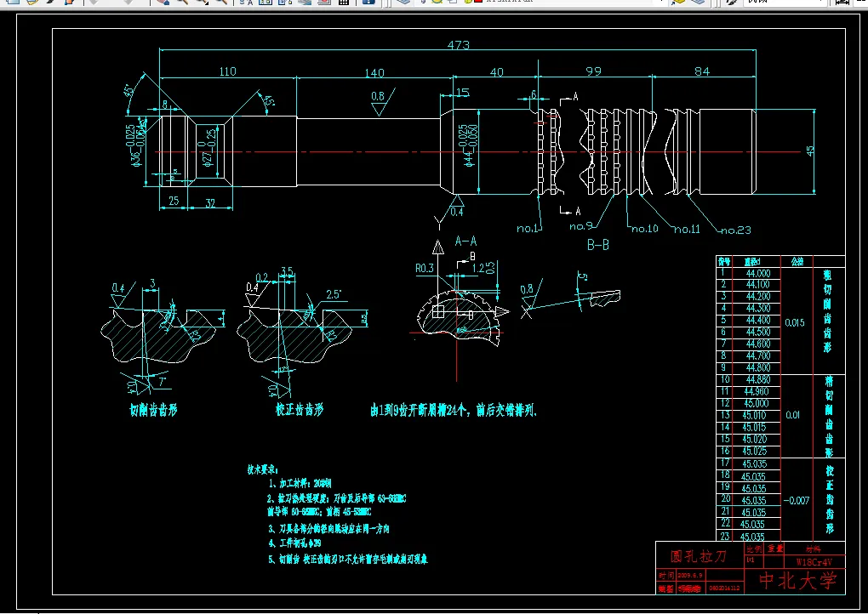Click diameter value 45.000 for tooth 12
Image resolution: width=868 pixels, height=614 pixels.
pos(757,403)
